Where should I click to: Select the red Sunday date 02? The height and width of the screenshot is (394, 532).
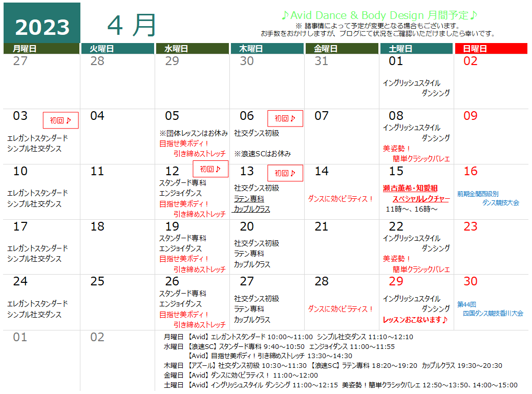(470, 61)
